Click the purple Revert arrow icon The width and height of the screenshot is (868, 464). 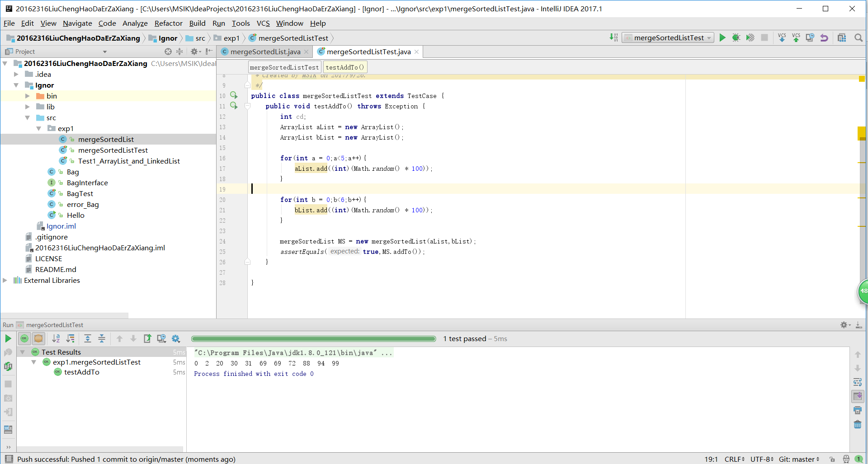(824, 37)
